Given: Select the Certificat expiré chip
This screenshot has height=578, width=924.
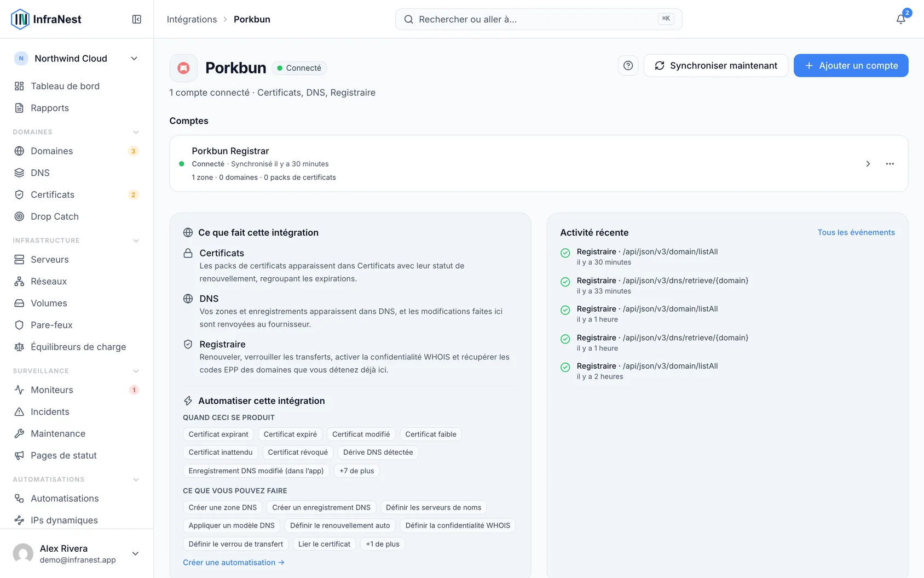Looking at the screenshot, I should [290, 434].
